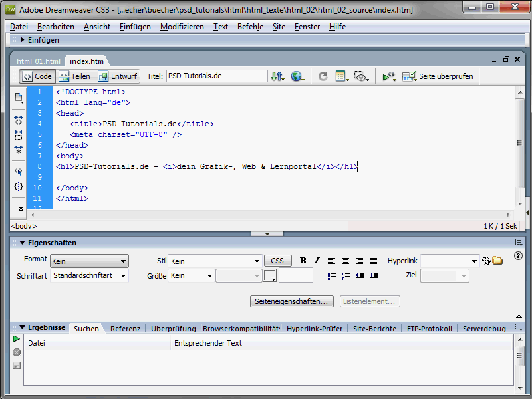Click Point to File target icon
This screenshot has width=532, height=399.
coord(486,261)
